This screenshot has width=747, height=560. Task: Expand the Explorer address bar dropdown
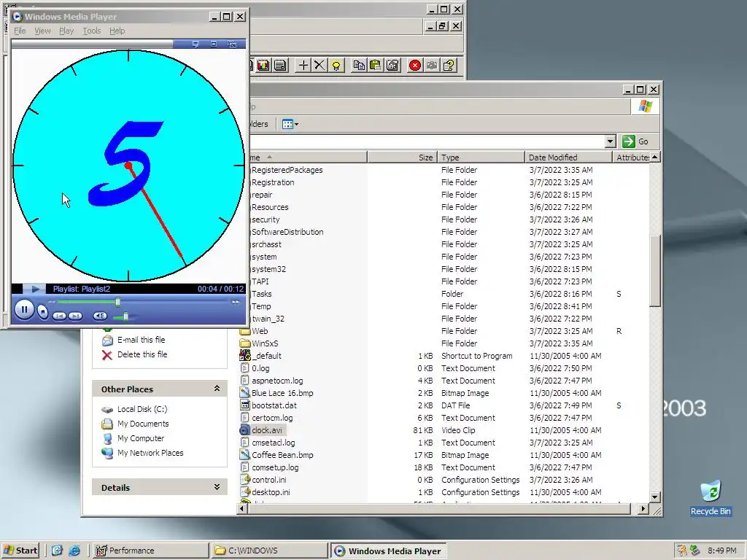(611, 141)
